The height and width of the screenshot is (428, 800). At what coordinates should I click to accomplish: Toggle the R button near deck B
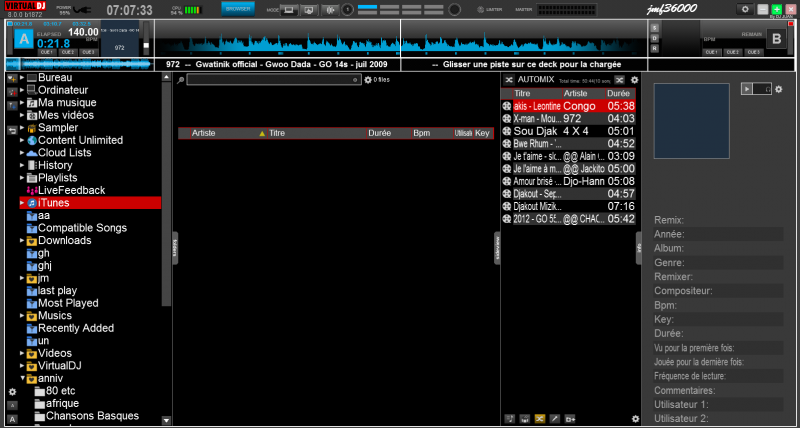[x=656, y=47]
